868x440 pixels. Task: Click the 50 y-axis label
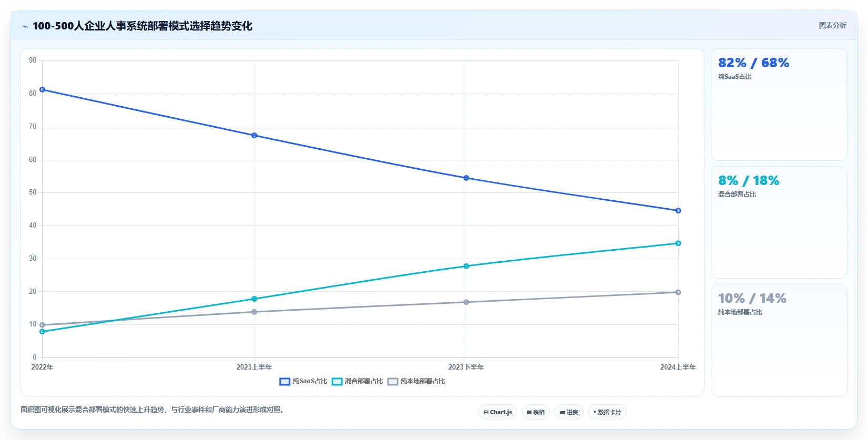(x=33, y=192)
